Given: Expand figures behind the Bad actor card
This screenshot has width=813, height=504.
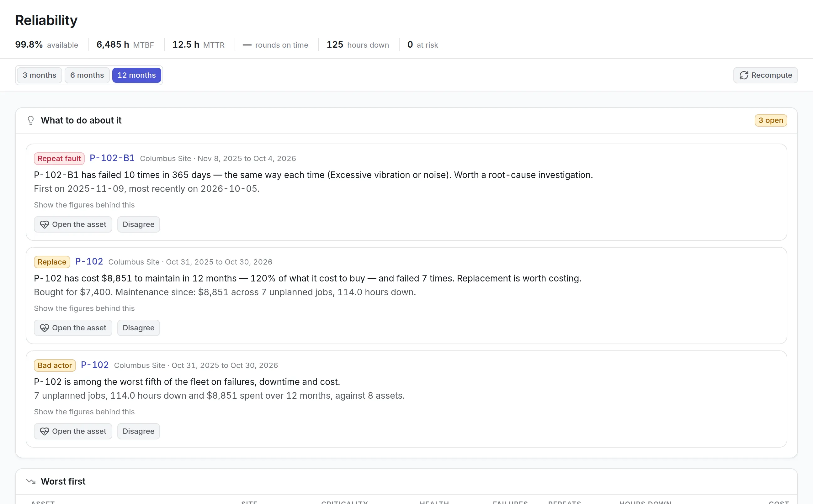Looking at the screenshot, I should pos(84,412).
